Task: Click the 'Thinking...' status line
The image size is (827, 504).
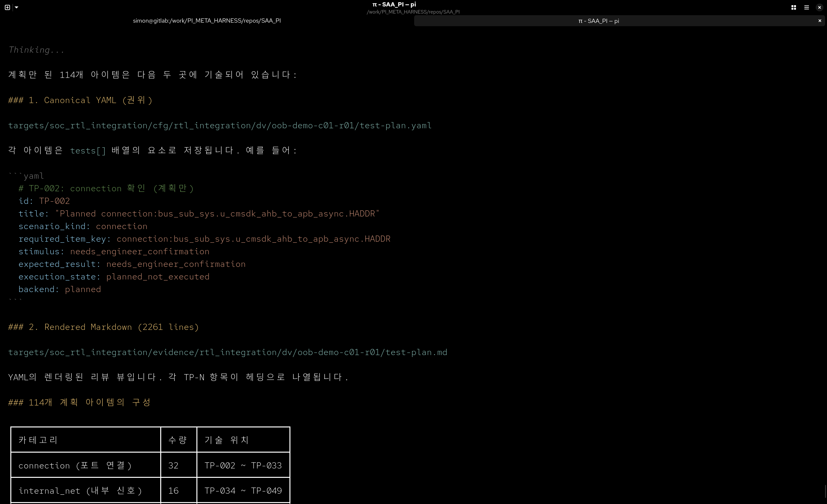Action: point(36,50)
